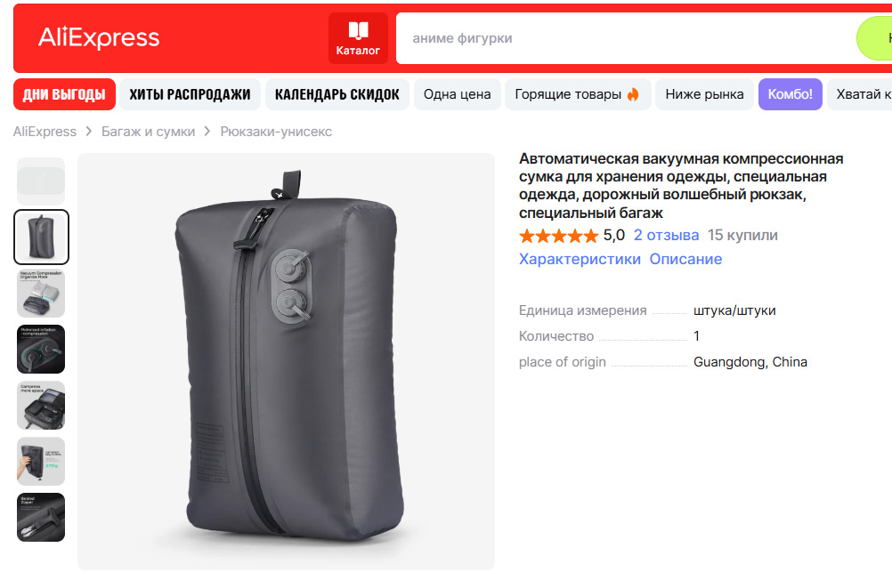Type in the search field
Image resolution: width=892 pixels, height=588 pixels.
(623, 38)
